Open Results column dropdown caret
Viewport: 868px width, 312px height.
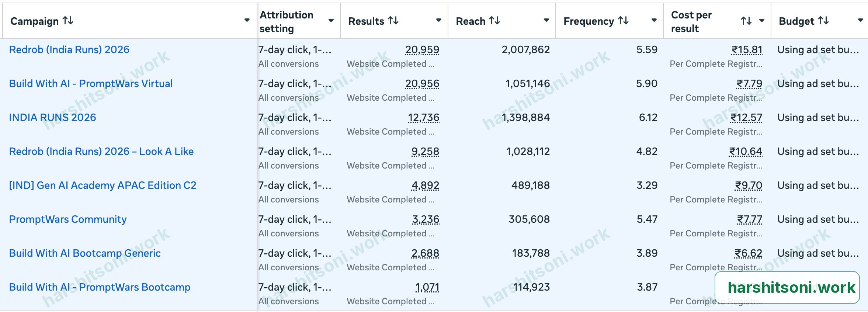click(439, 20)
